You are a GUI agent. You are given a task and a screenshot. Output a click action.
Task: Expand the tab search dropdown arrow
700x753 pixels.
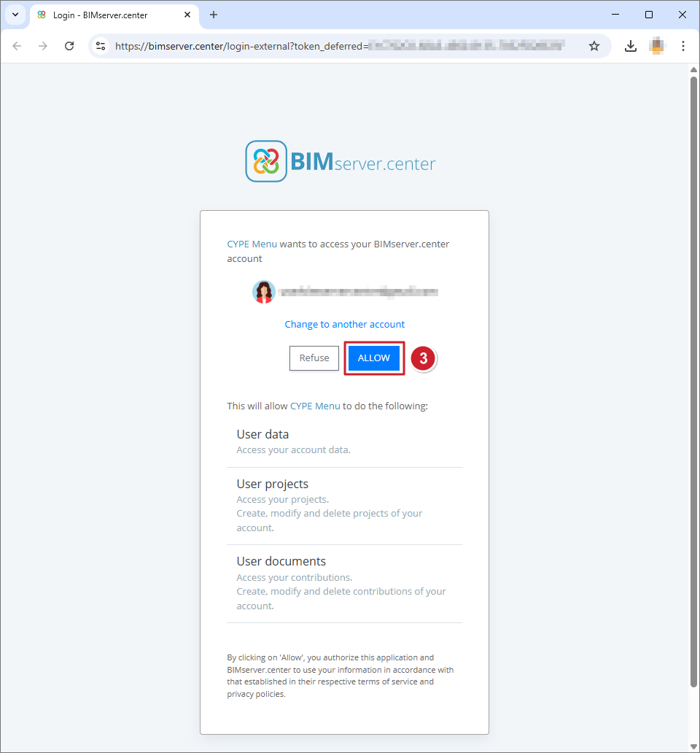15,15
